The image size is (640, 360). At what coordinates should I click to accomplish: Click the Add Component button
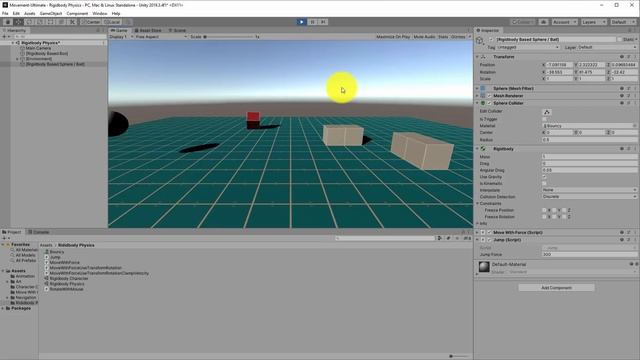[x=556, y=288]
